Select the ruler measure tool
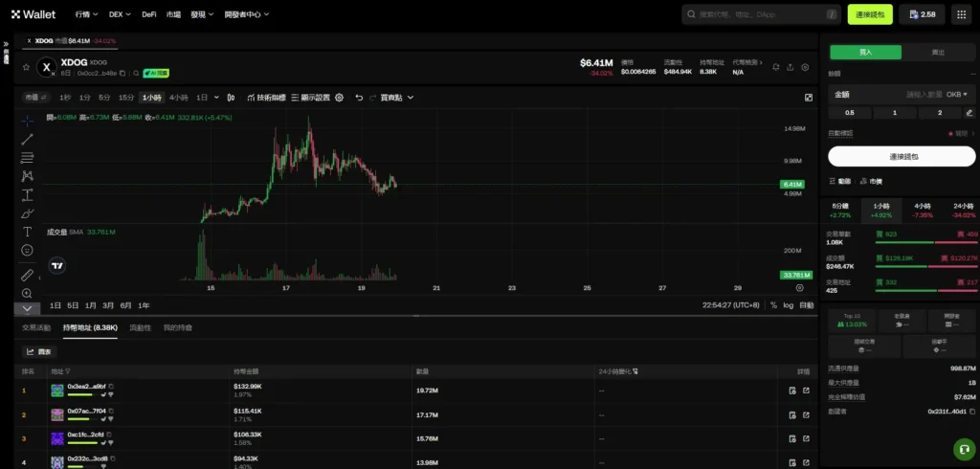Image resolution: width=980 pixels, height=469 pixels. tap(27, 275)
